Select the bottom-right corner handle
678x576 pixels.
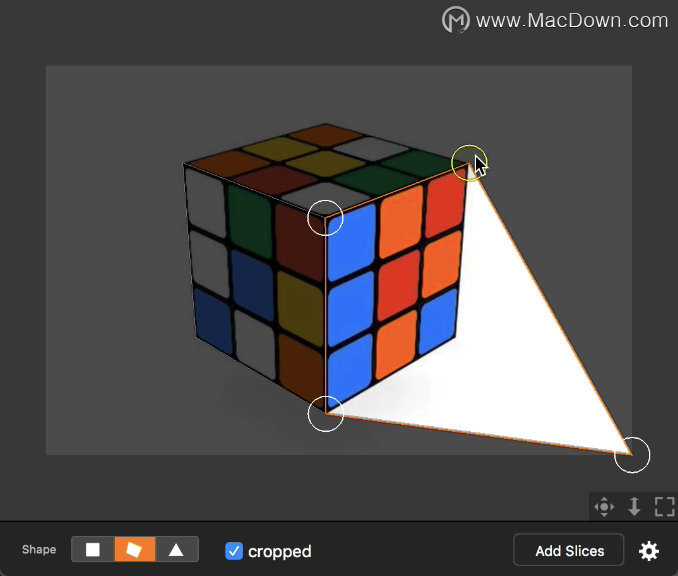point(632,455)
